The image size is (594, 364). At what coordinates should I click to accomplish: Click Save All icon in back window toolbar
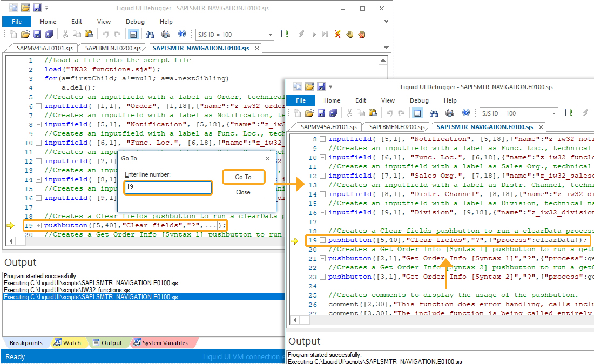coord(49,35)
